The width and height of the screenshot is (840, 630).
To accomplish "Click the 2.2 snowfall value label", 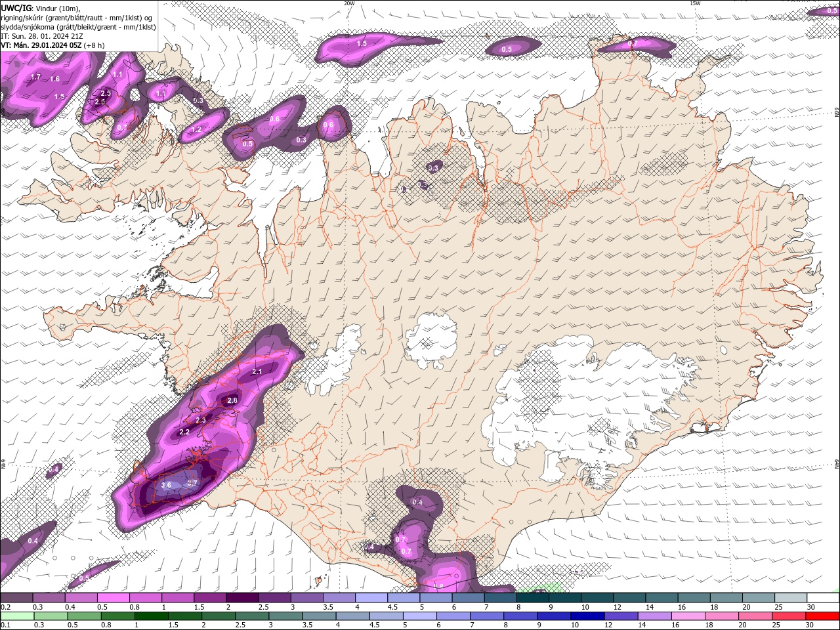I will point(184,432).
